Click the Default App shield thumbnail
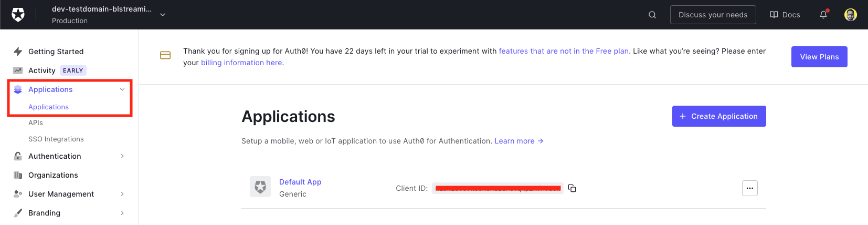The height and width of the screenshot is (225, 868). 260,187
